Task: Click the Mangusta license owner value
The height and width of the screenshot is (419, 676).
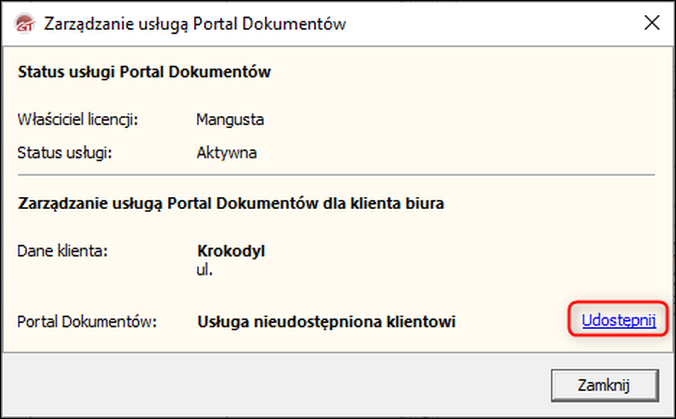Action: tap(229, 120)
